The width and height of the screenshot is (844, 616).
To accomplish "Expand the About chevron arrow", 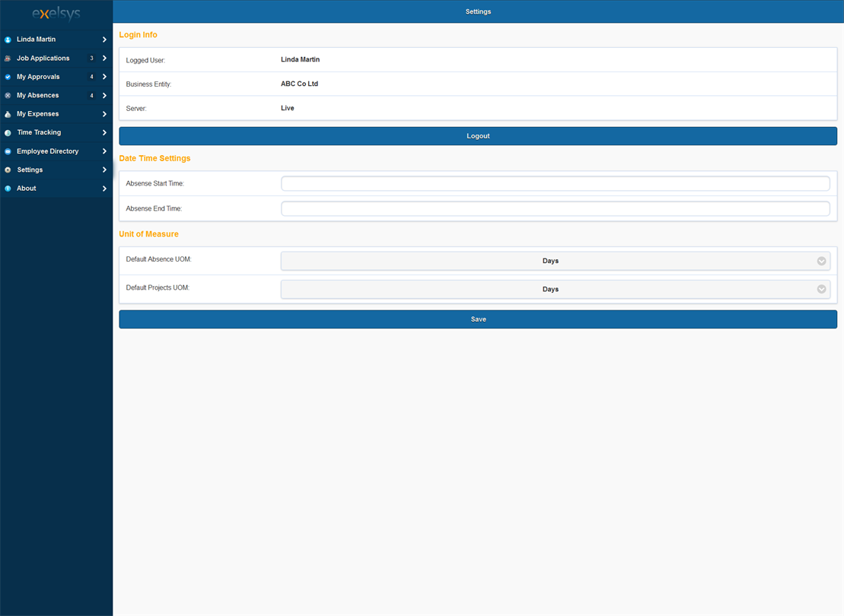I will [104, 189].
